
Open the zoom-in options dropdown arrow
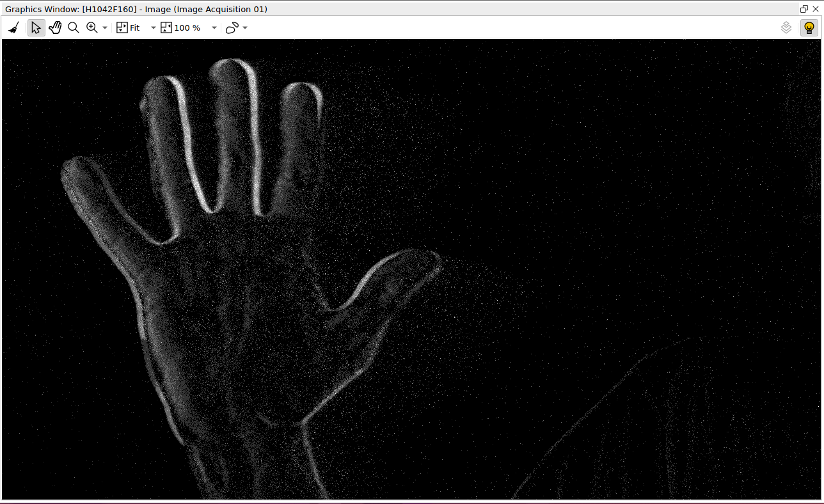coord(105,28)
